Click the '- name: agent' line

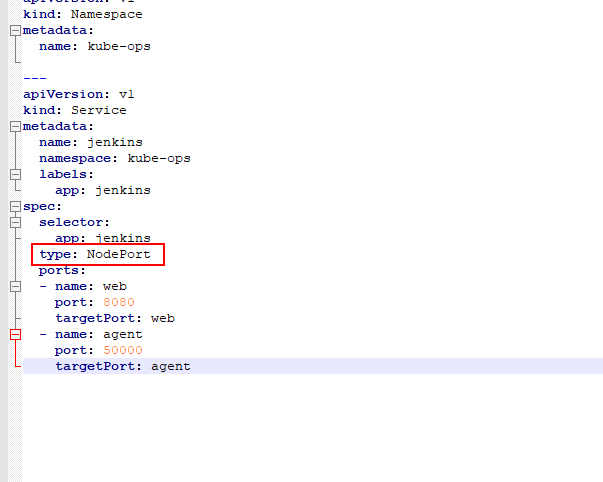[91, 335]
